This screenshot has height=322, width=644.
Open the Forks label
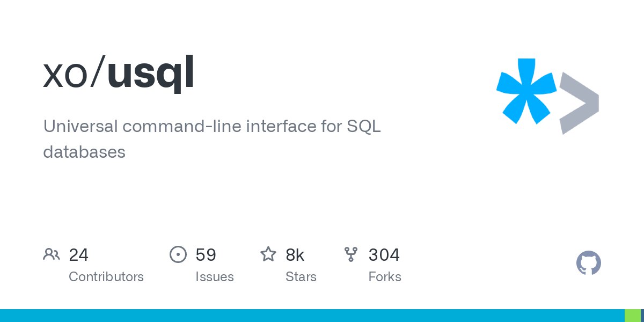[385, 277]
